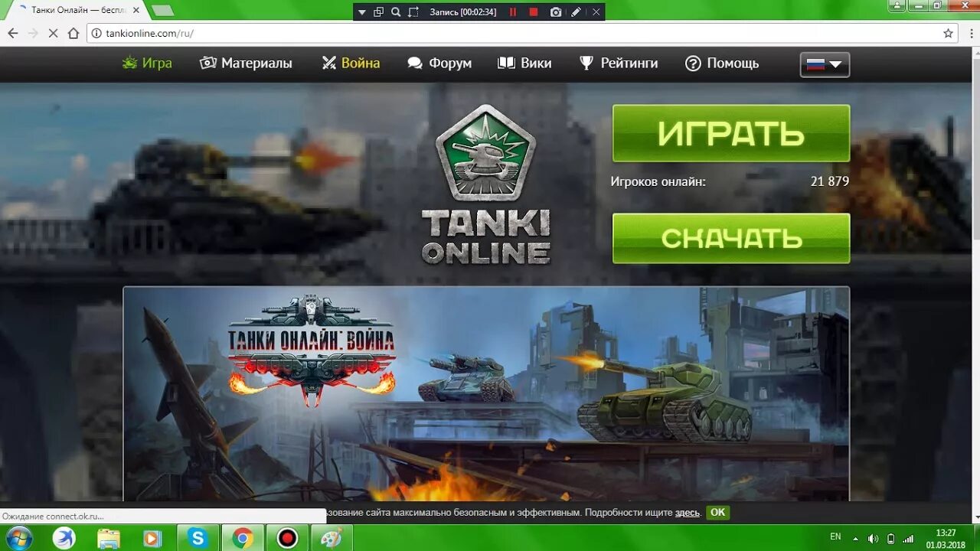The image size is (980, 551).
Task: Click the Игроков онлайн label
Action: tap(658, 182)
